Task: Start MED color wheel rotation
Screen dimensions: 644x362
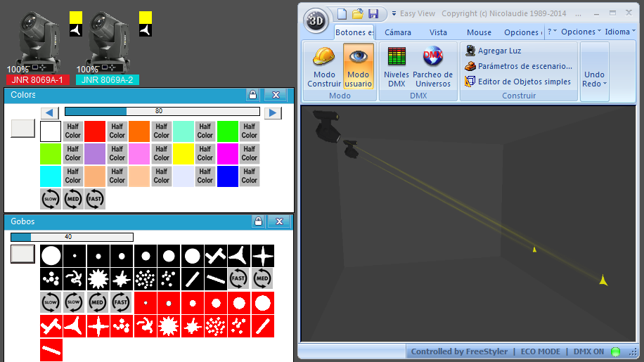Action: pyautogui.click(x=72, y=199)
